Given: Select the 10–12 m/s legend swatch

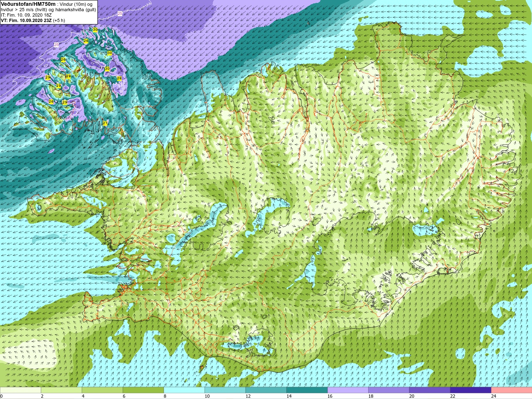Looking at the screenshot, I should 225,390.
